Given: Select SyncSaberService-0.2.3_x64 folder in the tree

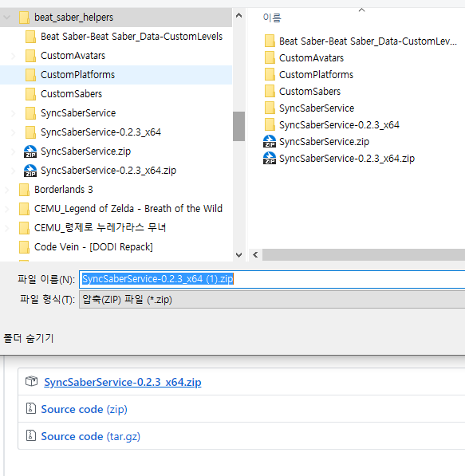Looking at the screenshot, I should [x=100, y=132].
